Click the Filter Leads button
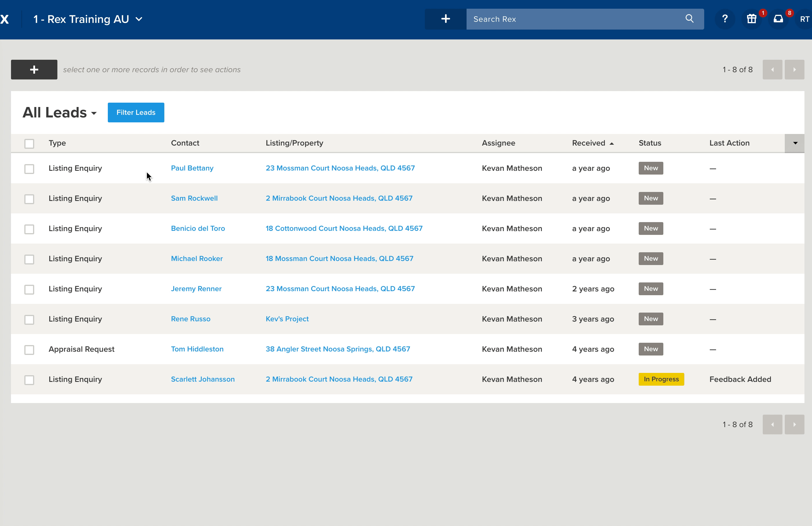This screenshot has width=812, height=526. (x=136, y=113)
